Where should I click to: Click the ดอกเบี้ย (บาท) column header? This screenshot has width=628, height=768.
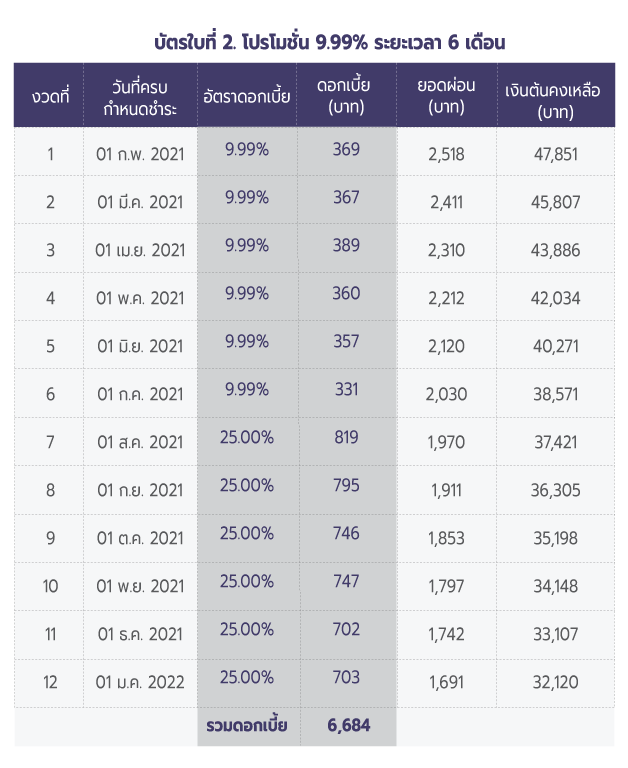[346, 96]
